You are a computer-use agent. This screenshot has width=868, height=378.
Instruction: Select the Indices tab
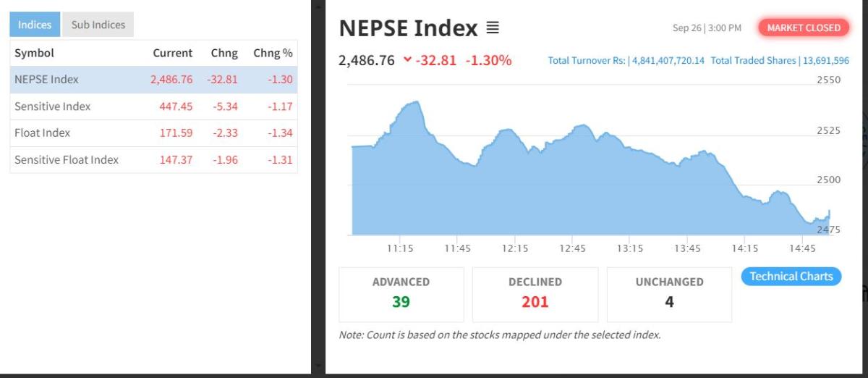(x=35, y=25)
